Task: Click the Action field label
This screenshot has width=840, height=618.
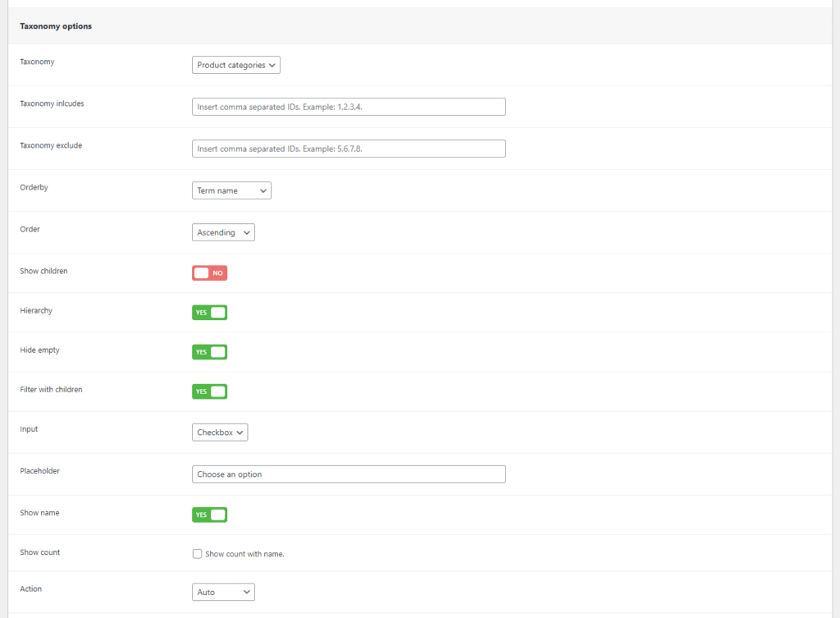Action: [30, 588]
